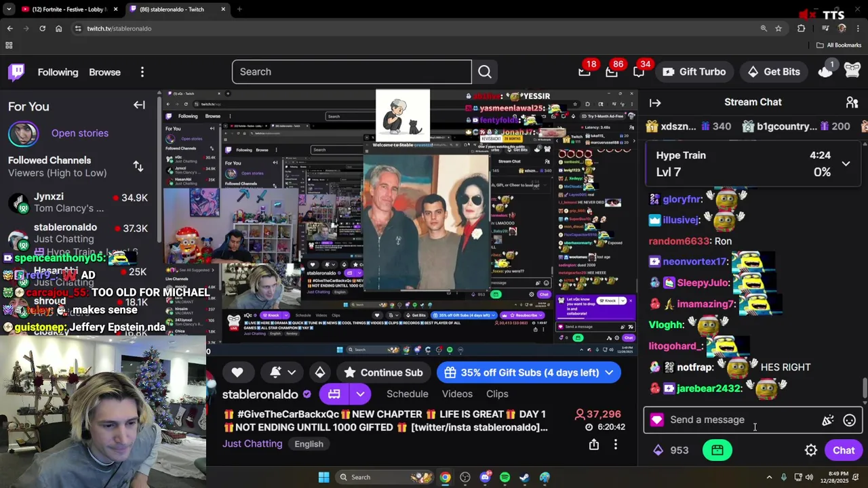
Task: Collapse the For You sidebar
Action: (x=139, y=105)
